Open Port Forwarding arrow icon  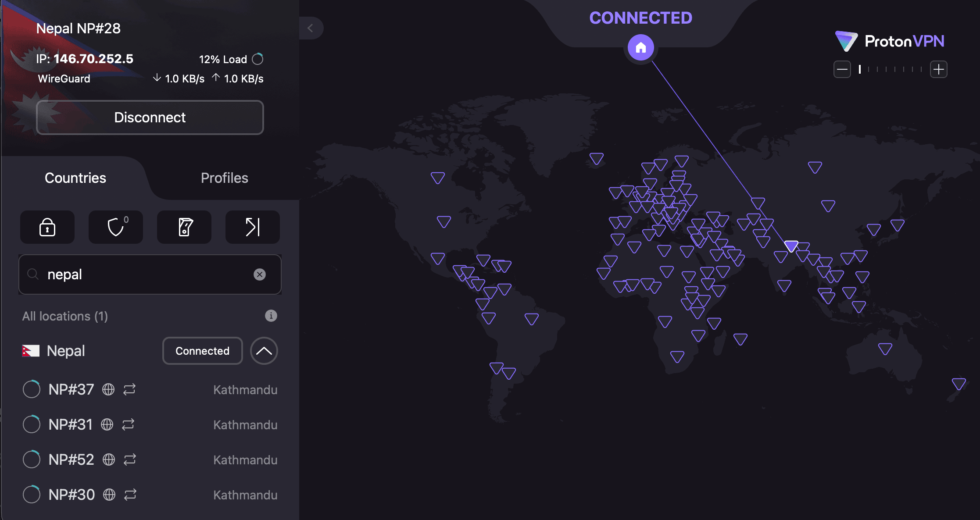[253, 227]
